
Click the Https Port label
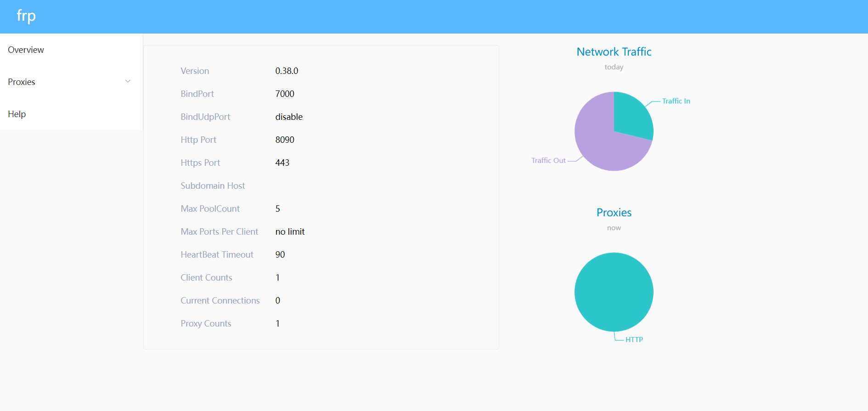200,163
